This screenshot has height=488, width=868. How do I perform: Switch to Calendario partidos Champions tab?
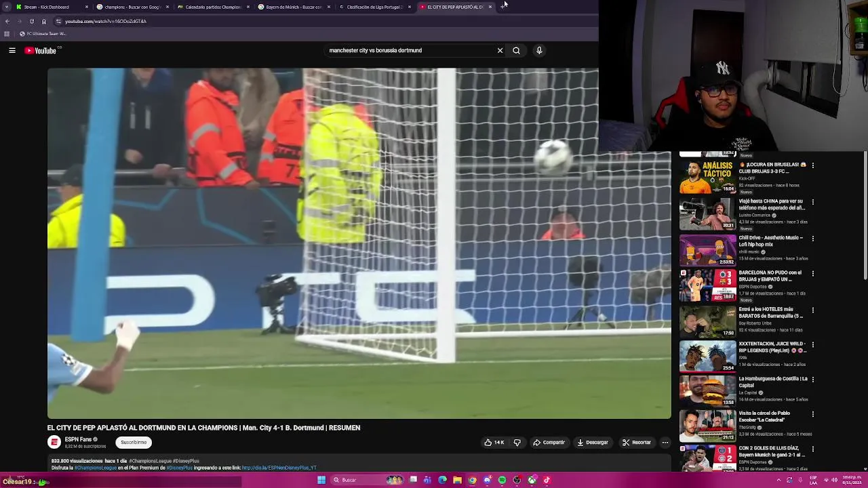click(213, 7)
